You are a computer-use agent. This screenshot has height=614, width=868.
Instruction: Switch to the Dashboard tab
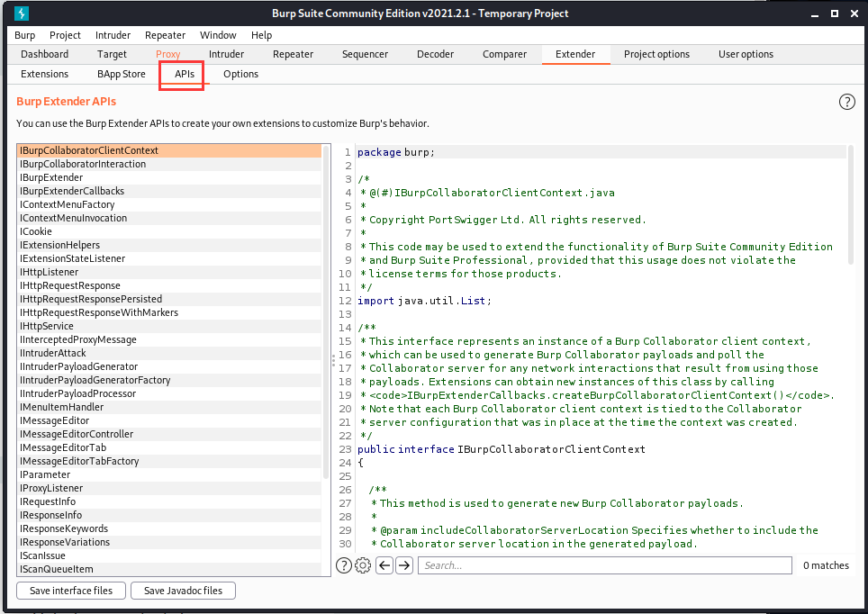click(x=45, y=54)
